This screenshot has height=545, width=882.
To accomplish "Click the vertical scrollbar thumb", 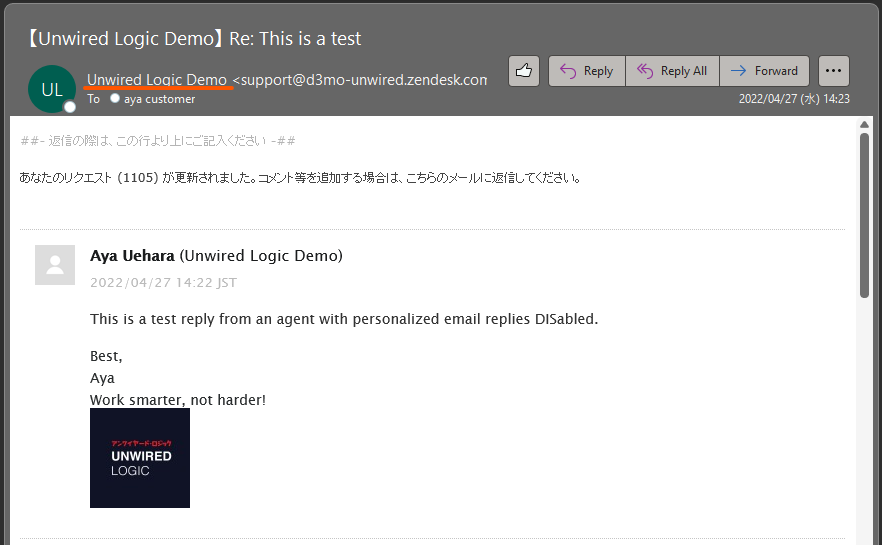I will click(865, 215).
